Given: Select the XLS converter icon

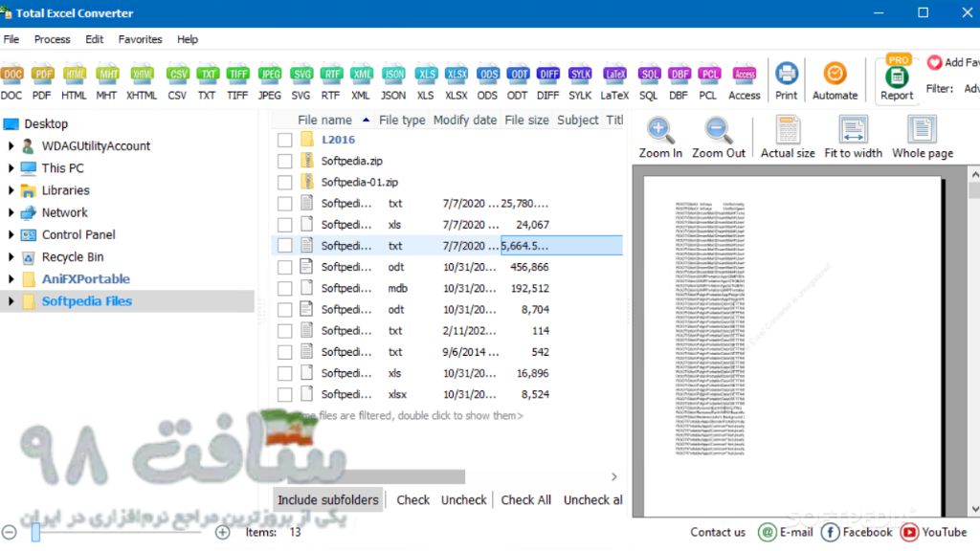Looking at the screenshot, I should 426,82.
